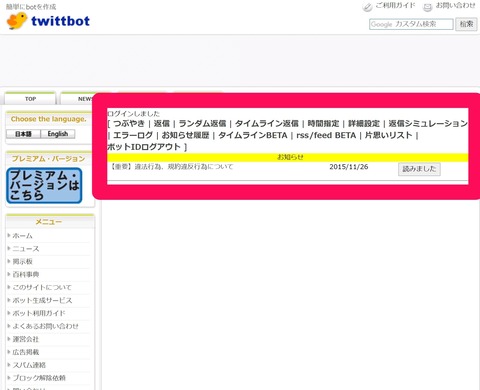Viewport: 480px width, 390px height.
Task: Open スパム連絡 in the side menu
Action: click(x=29, y=365)
